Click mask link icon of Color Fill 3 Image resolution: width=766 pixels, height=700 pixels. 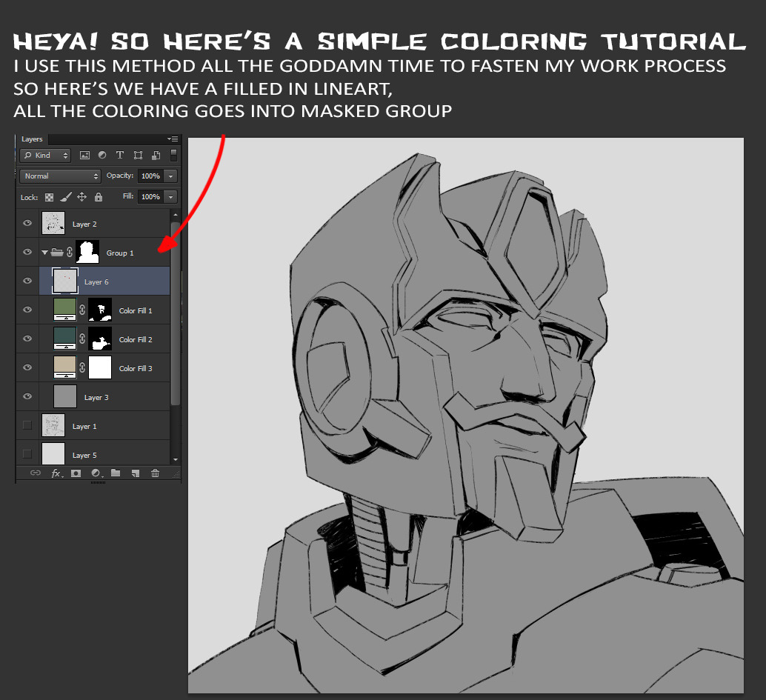pos(82,367)
